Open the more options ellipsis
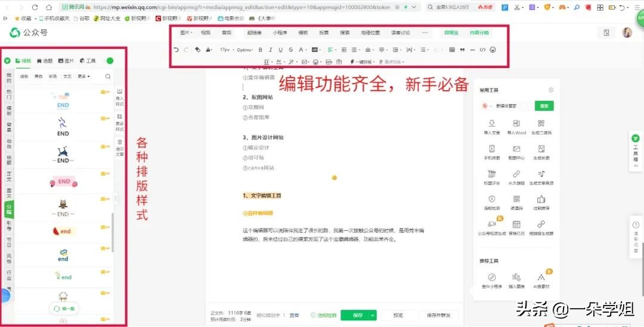This screenshot has width=644, height=327. [x=425, y=32]
